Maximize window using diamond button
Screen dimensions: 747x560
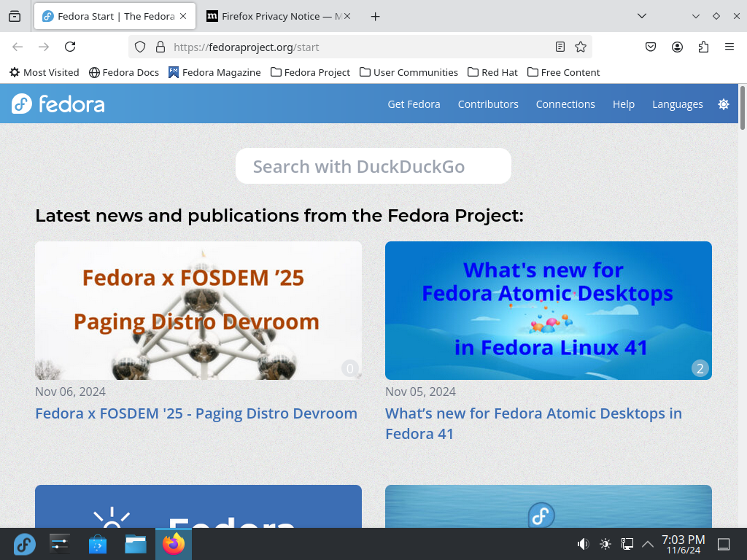pos(716,16)
